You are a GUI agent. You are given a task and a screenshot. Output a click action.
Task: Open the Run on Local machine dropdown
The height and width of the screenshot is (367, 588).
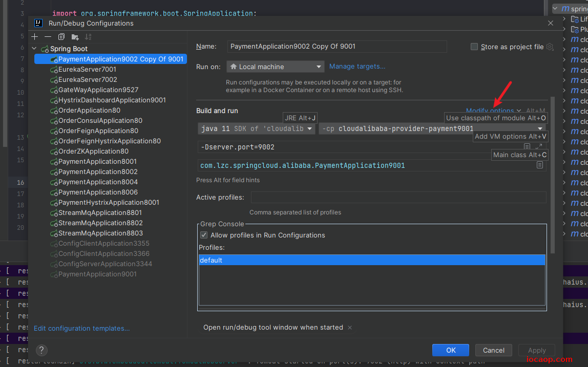pos(275,67)
